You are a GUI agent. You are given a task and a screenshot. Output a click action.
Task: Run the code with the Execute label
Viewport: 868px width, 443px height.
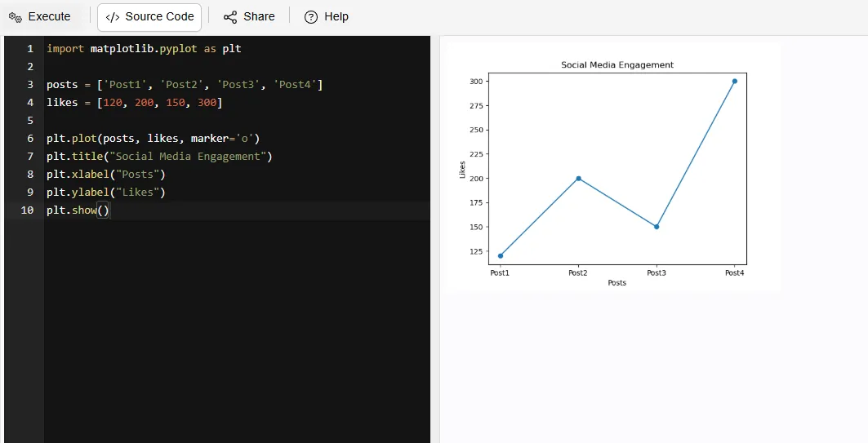point(49,16)
